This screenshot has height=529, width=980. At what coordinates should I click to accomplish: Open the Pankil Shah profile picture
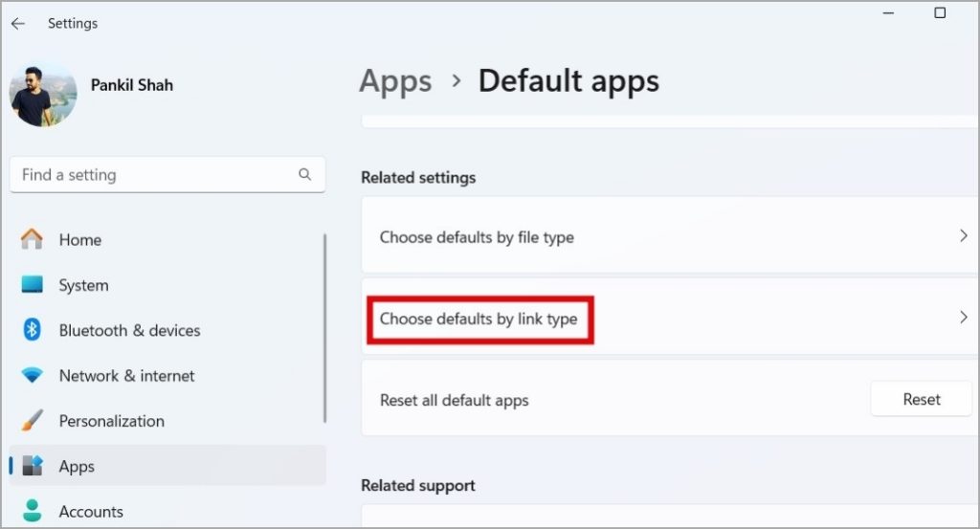click(x=42, y=95)
